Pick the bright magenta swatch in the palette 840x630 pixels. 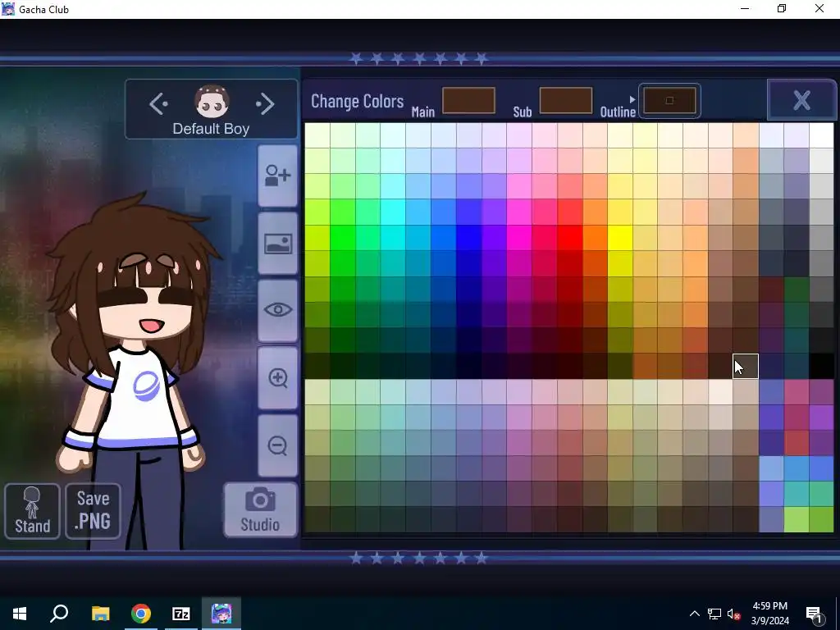[518, 237]
